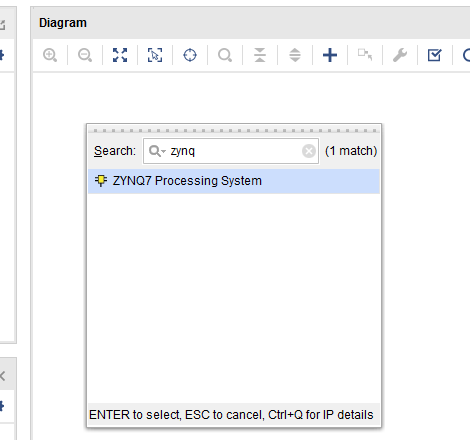470x440 pixels.
Task: Open diagram search with magnifier icon
Action: point(225,55)
